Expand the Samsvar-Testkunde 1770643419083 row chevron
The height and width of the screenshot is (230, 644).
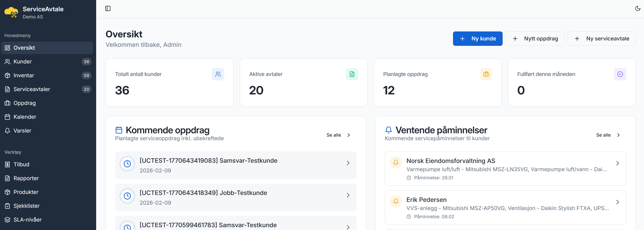pos(348,163)
